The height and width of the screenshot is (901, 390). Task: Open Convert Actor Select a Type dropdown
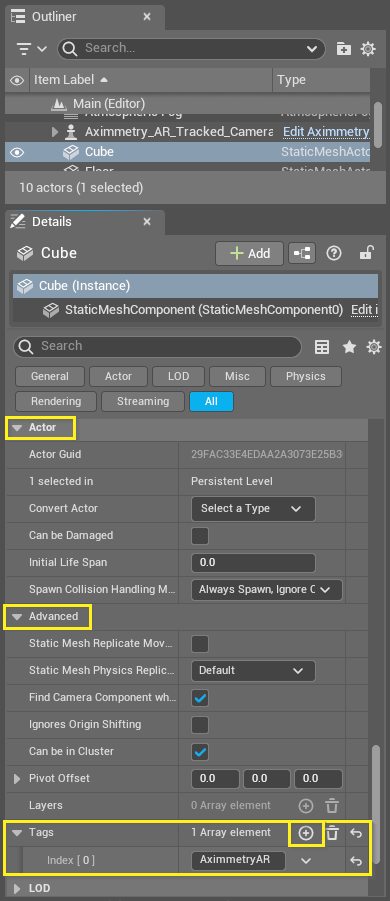pos(253,509)
